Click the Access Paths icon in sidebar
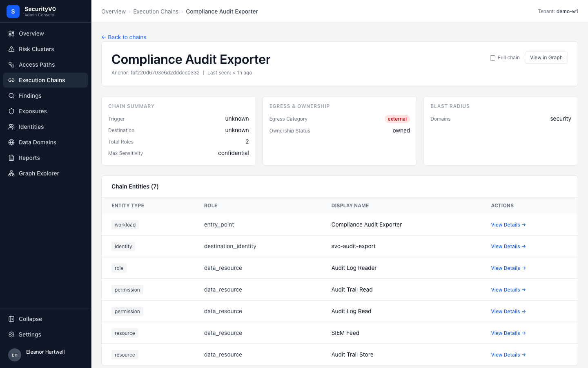 11,65
